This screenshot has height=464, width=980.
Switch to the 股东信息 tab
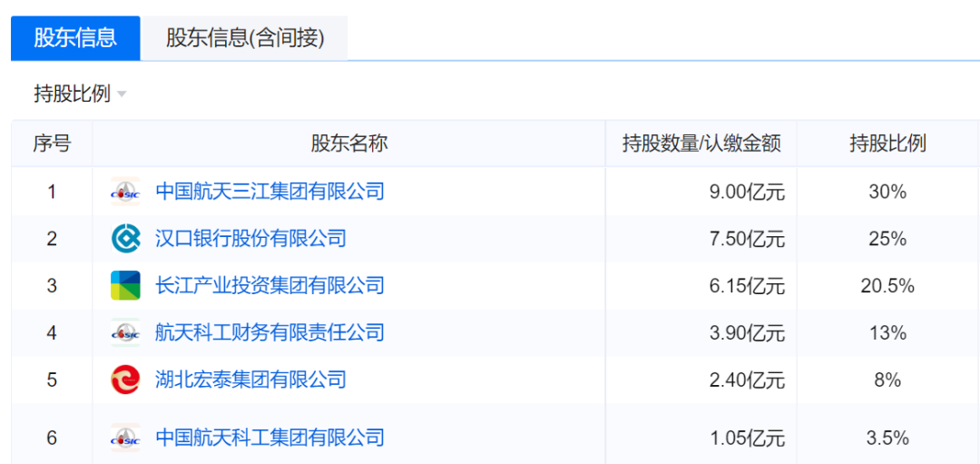(75, 38)
